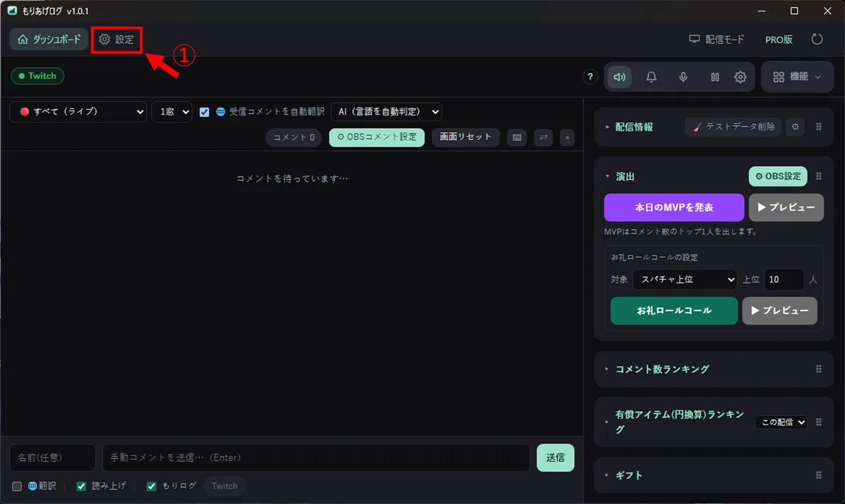Screen dimensions: 845x504
Task: Click コメントを待っています… text
Action: tap(292, 179)
